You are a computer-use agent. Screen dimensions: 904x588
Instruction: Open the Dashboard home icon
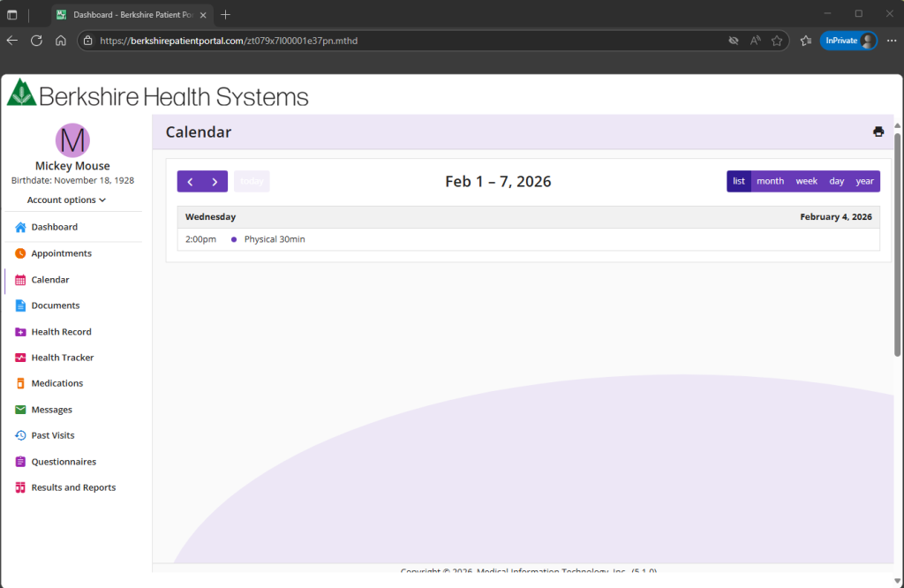click(20, 227)
